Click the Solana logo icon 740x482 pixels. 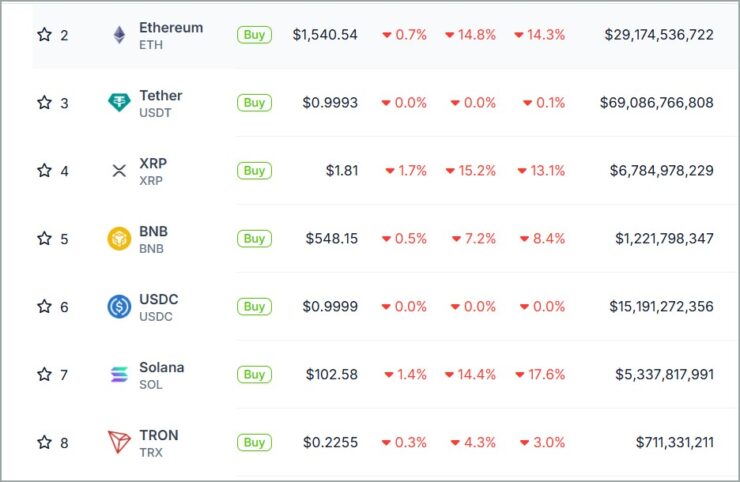pyautogui.click(x=119, y=374)
